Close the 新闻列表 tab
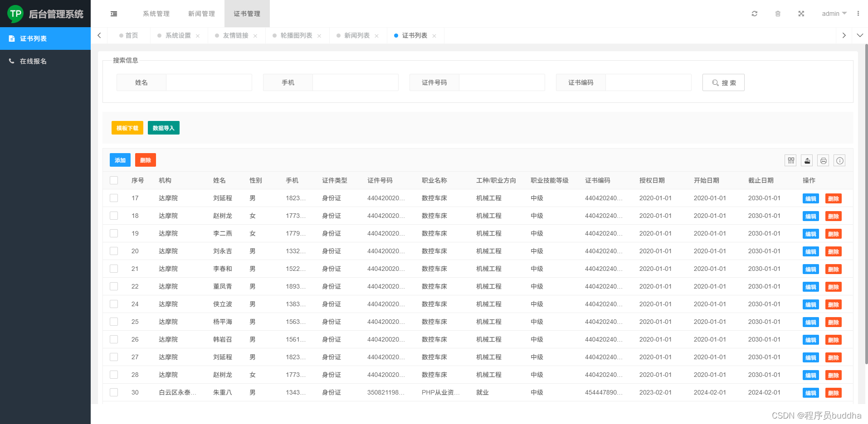Viewport: 868px width, 424px height. 377,36
